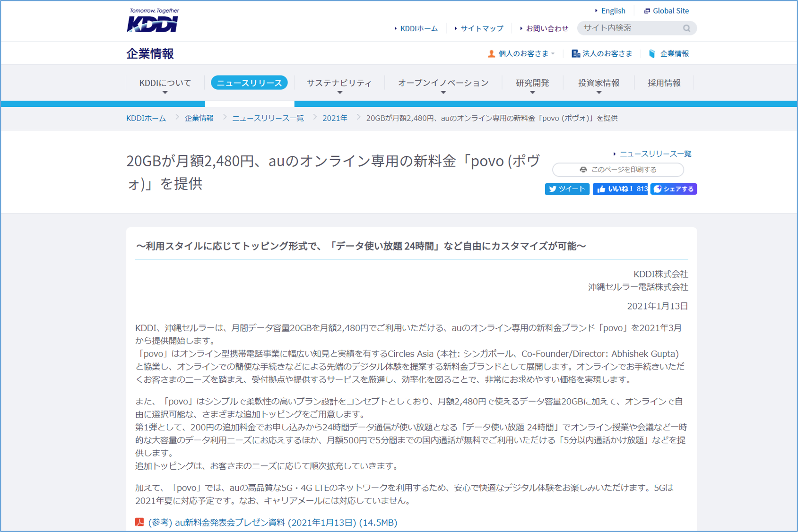The image size is (798, 532).
Task: Open the KDDIについて menu
Action: coord(165,83)
